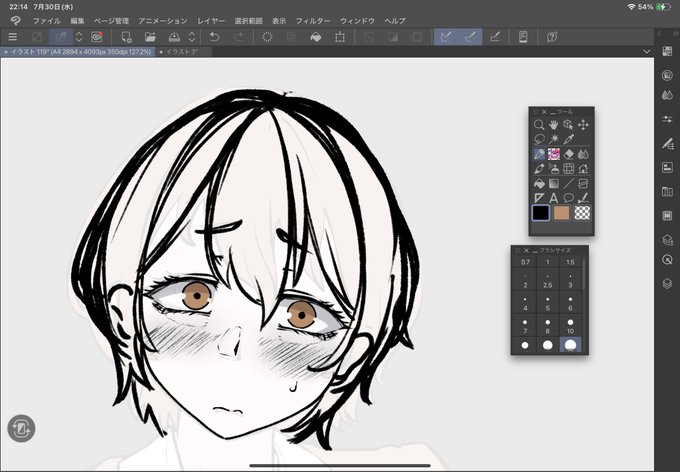Select the Operation object tool
The height and width of the screenshot is (472, 680).
click(x=568, y=125)
